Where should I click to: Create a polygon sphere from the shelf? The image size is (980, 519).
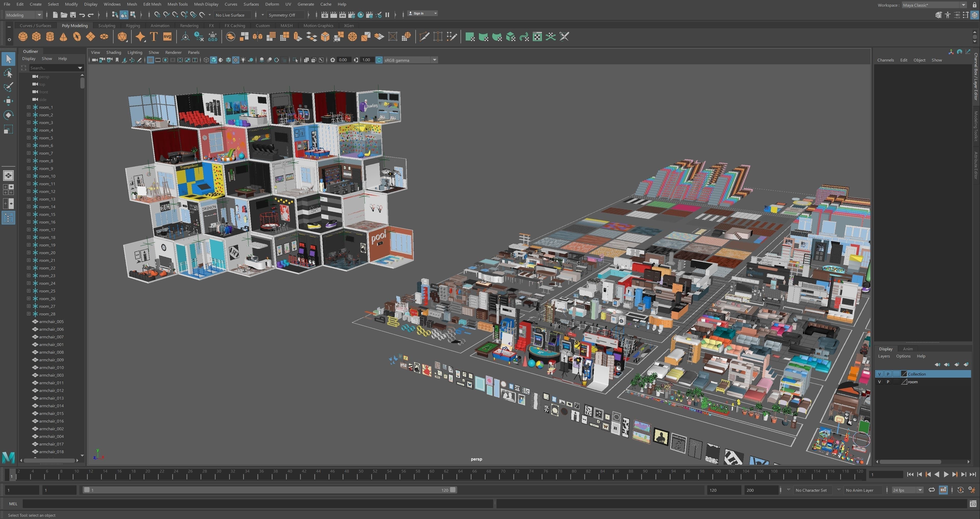coord(23,36)
